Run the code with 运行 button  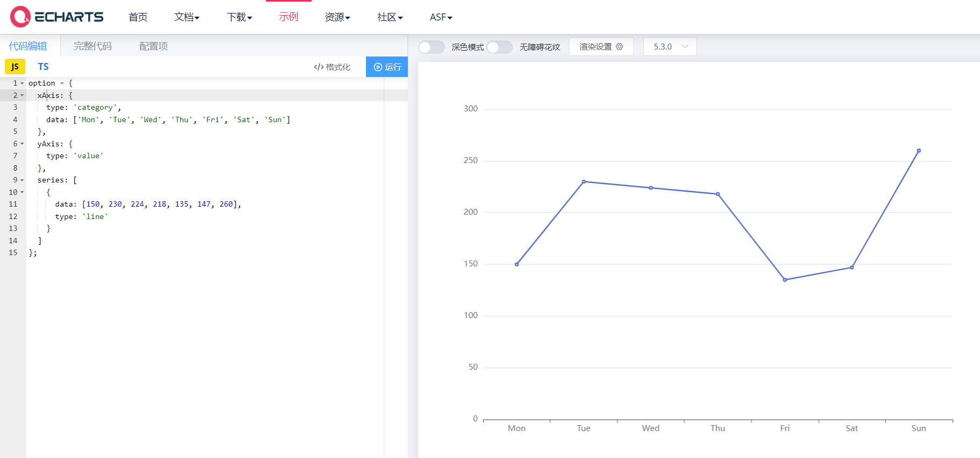tap(387, 67)
